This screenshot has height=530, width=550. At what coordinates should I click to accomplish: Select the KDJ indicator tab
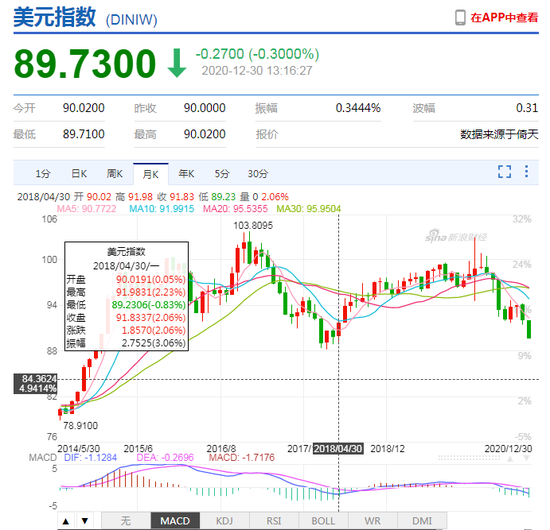click(x=224, y=521)
